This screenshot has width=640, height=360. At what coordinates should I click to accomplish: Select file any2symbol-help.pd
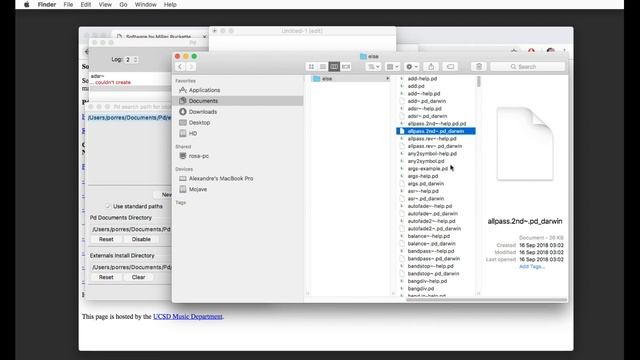click(432, 153)
